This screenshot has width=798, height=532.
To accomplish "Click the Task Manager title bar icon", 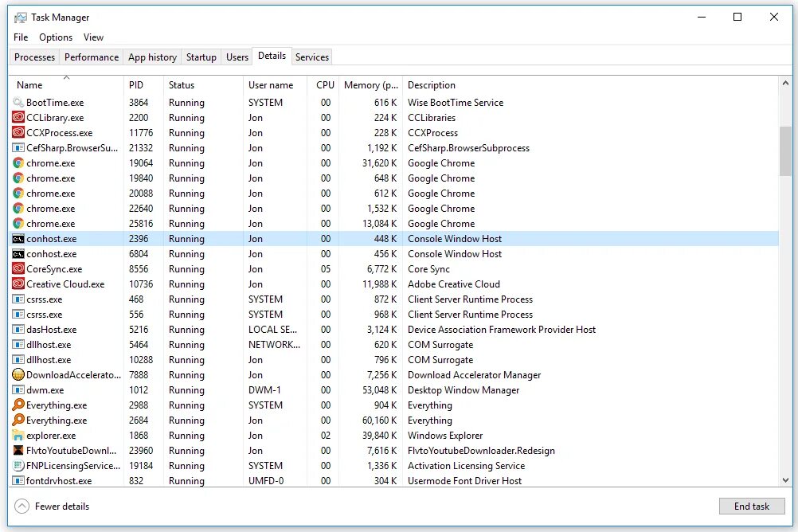I will tap(21, 18).
